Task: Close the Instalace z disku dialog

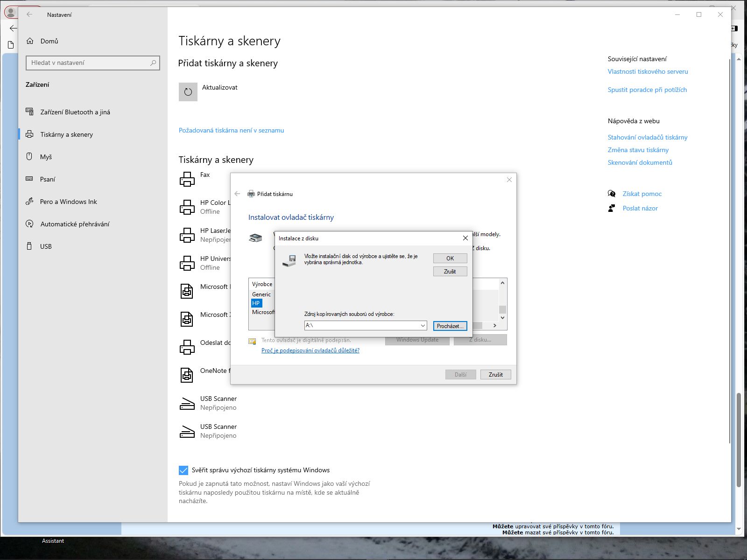Action: pyautogui.click(x=465, y=238)
